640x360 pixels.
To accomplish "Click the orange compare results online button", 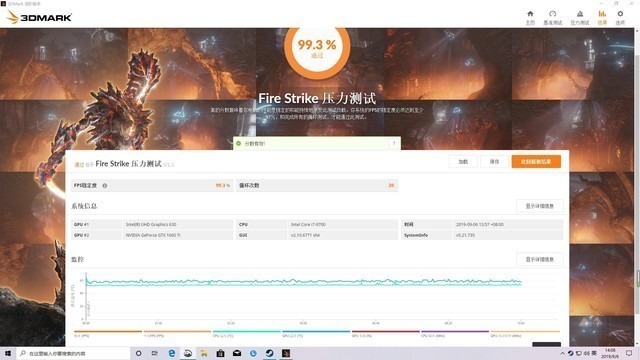I will 536,162.
